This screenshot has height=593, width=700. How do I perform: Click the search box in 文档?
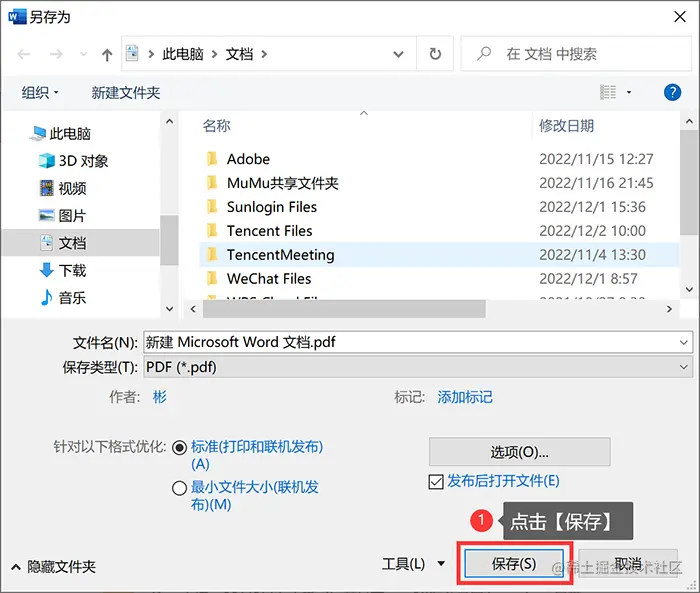click(576, 54)
